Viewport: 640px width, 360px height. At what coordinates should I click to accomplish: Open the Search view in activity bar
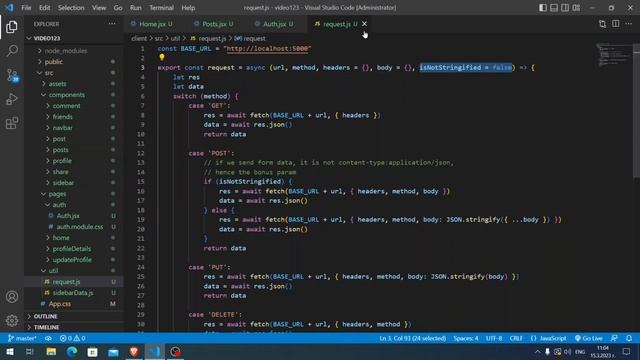pyautogui.click(x=12, y=51)
